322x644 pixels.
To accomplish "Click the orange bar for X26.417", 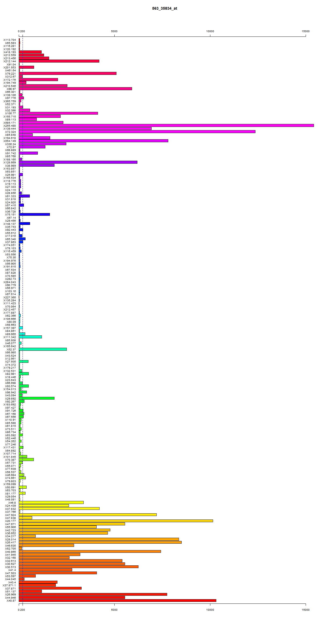I will click(100, 542).
